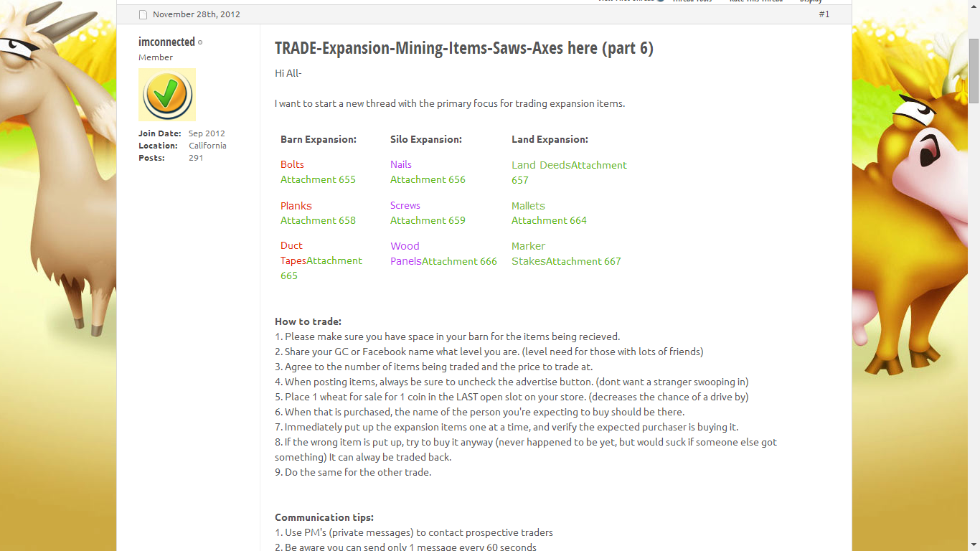980x551 pixels.
Task: Open Attachment 665 for Duct Tapes
Action: click(321, 268)
